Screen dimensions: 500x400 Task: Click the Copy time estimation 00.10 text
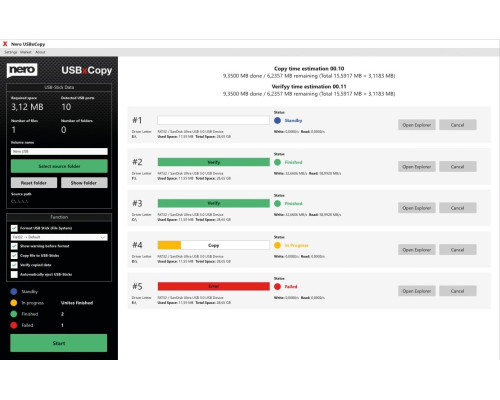tap(309, 69)
